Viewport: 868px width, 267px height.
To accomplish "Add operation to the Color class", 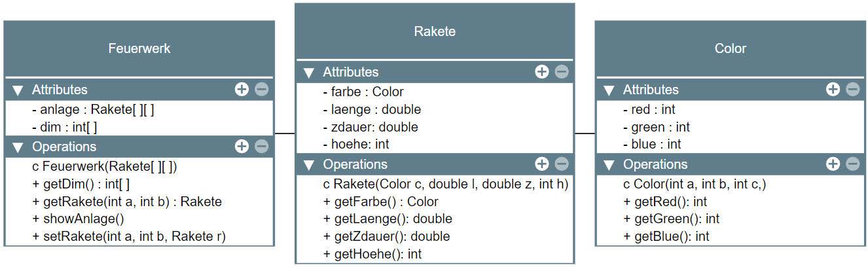I will pyautogui.click(x=833, y=164).
